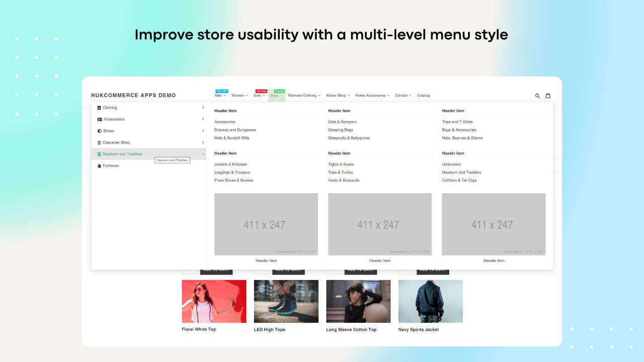The image size is (644, 362).
Task: Select Character Shop in the side menu
Action: 149,142
